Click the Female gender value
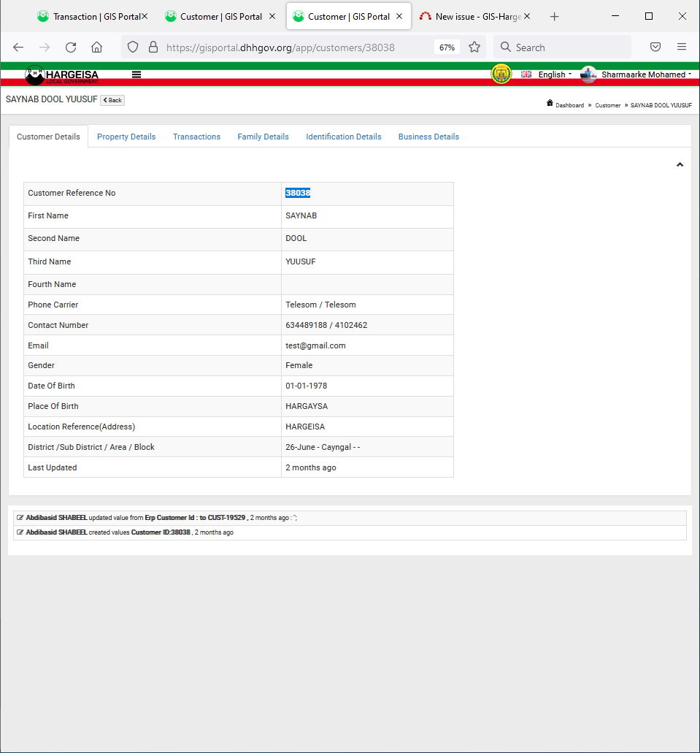The height and width of the screenshot is (753, 700). [299, 365]
